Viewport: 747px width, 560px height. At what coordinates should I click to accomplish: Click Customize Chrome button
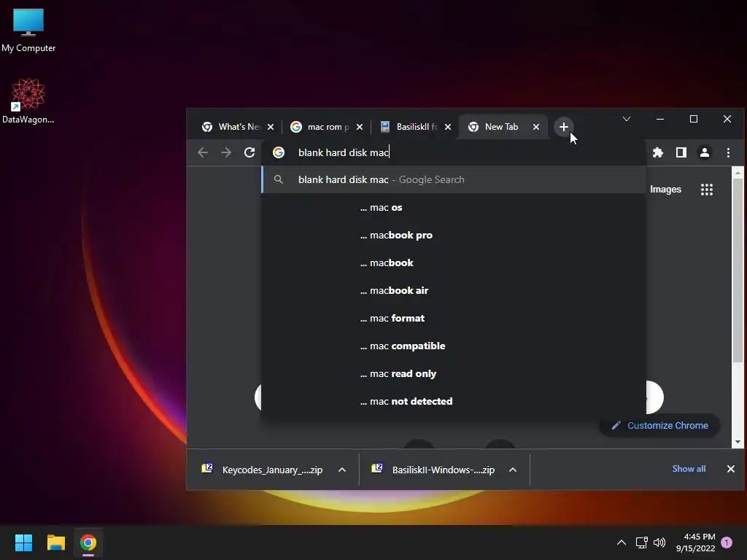coord(659,425)
